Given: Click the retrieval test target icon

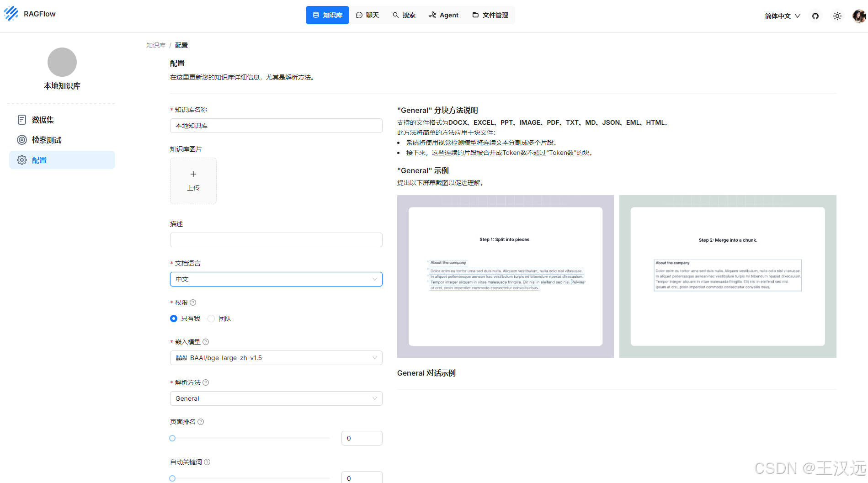Looking at the screenshot, I should [x=22, y=140].
